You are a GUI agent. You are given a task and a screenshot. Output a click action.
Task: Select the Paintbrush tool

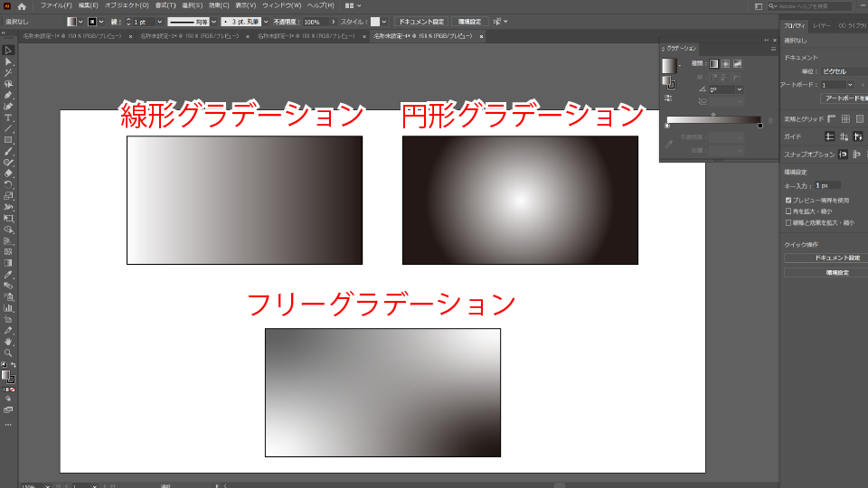(8, 151)
